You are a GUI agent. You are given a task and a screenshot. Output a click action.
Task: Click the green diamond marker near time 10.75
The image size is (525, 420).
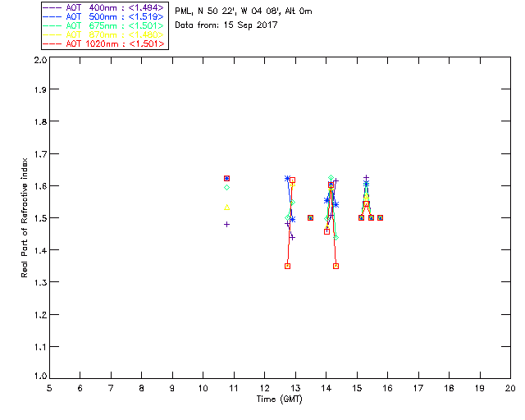(x=226, y=188)
